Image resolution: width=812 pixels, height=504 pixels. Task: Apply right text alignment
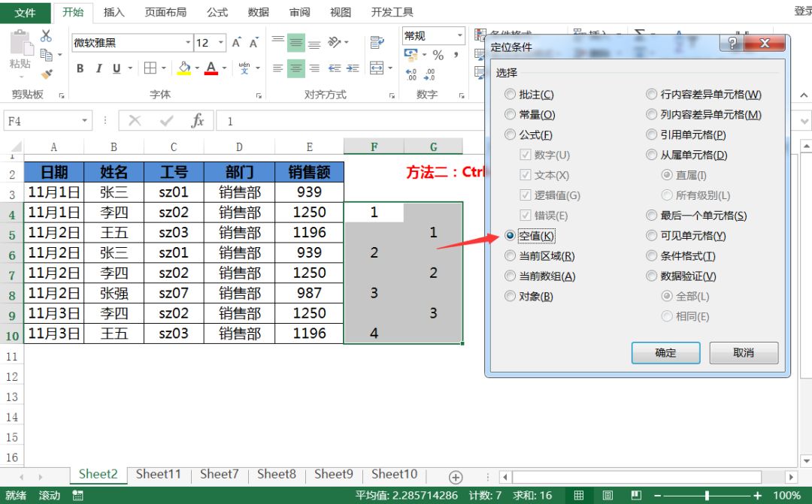tap(314, 68)
